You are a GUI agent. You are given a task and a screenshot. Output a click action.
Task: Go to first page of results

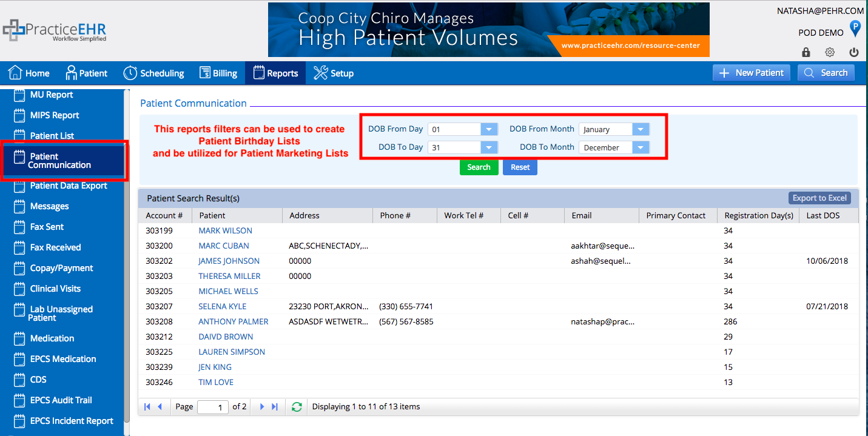tap(147, 407)
